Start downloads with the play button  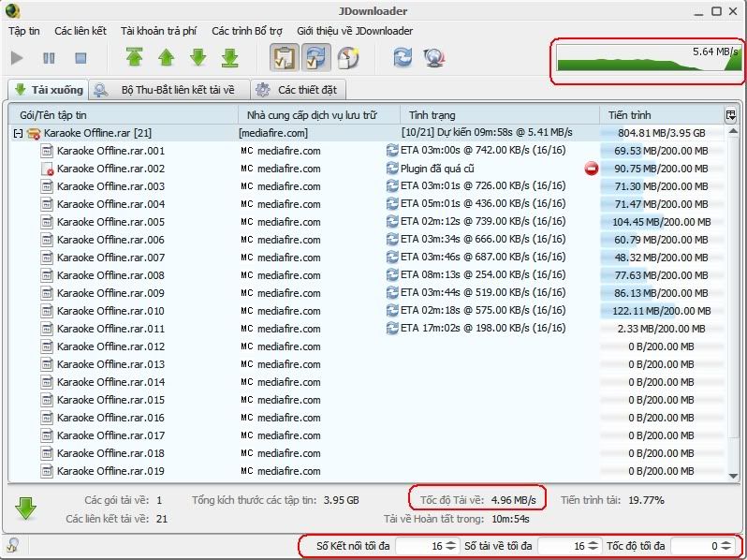click(x=17, y=58)
